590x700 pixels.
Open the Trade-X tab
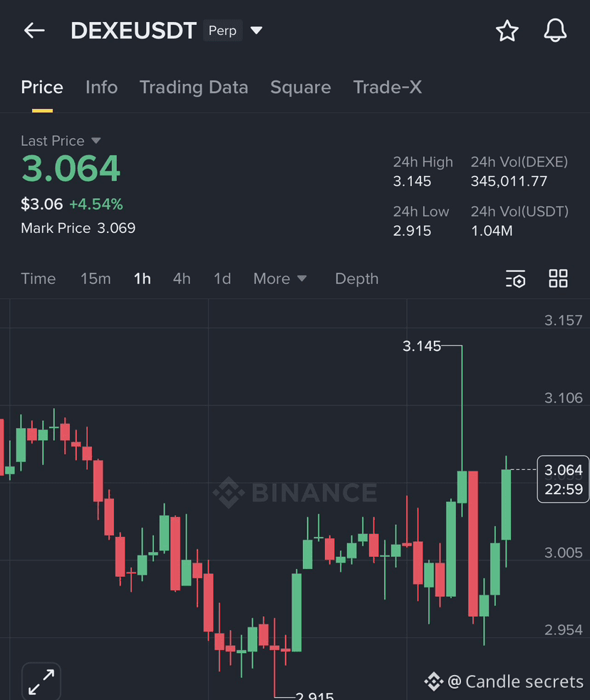[x=387, y=87]
